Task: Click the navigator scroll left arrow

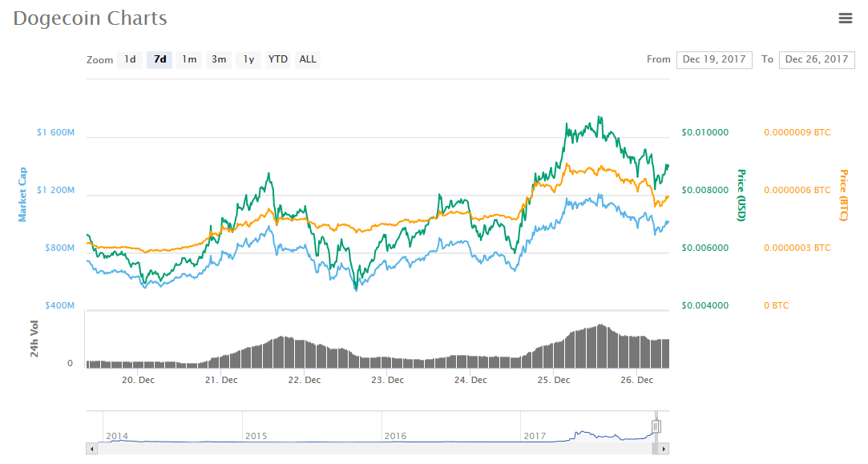Action: (91, 449)
